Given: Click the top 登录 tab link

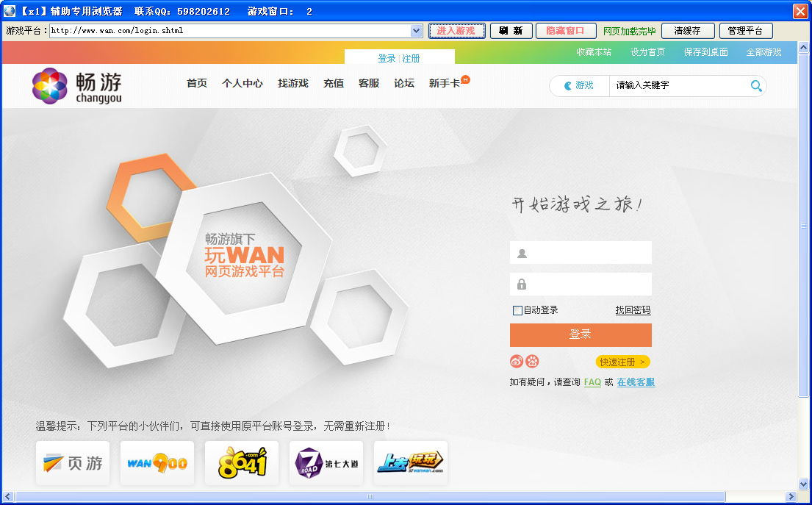Looking at the screenshot, I should (387, 59).
